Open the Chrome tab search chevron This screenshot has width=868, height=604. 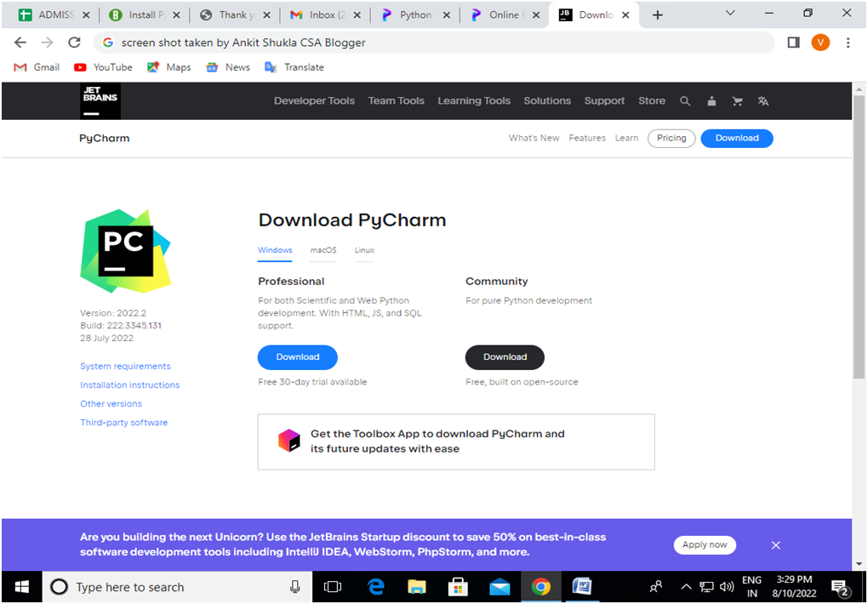(730, 14)
